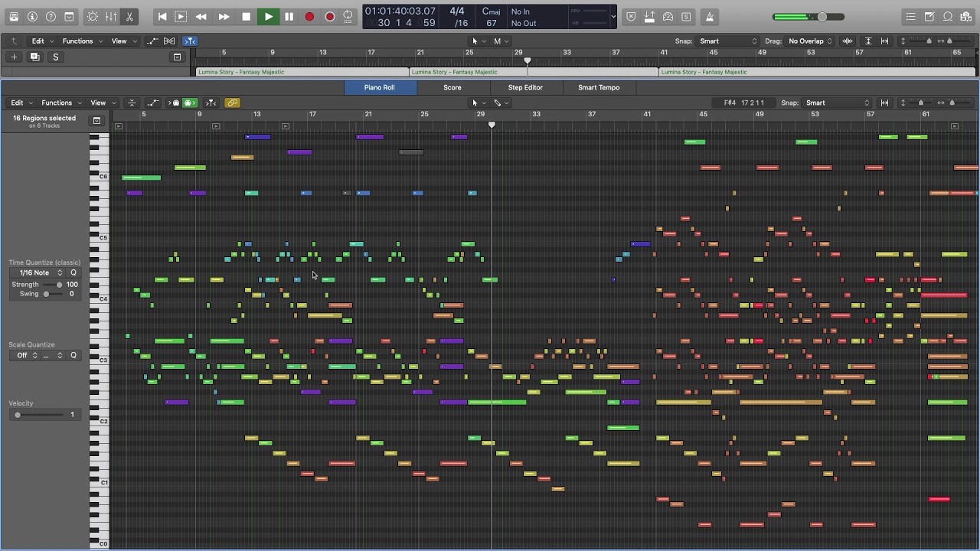Open the Mixer from the control bar

point(111,17)
